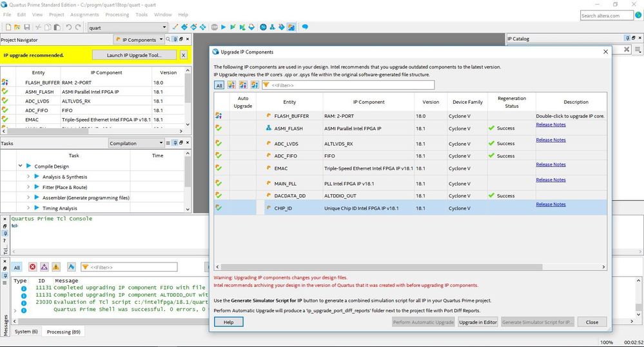Click the Search altera.com box
The width and height of the screenshot is (644, 347).
click(607, 15)
